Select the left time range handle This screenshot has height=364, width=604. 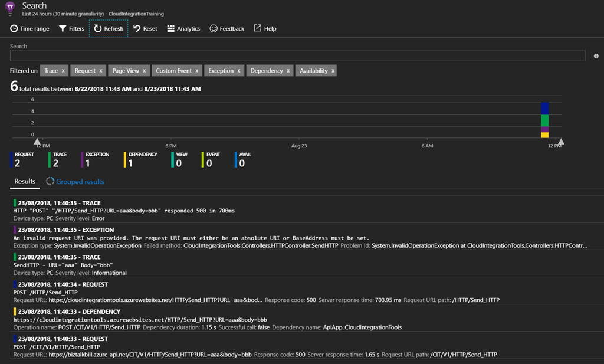(37, 142)
